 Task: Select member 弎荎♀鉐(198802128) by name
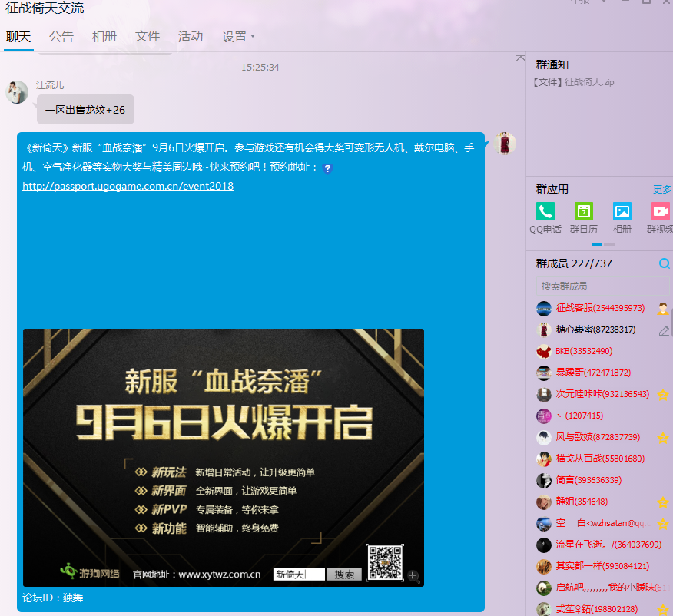(x=597, y=609)
